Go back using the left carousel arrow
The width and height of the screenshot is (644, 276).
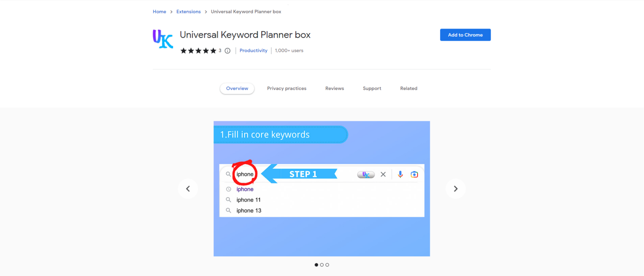point(188,188)
